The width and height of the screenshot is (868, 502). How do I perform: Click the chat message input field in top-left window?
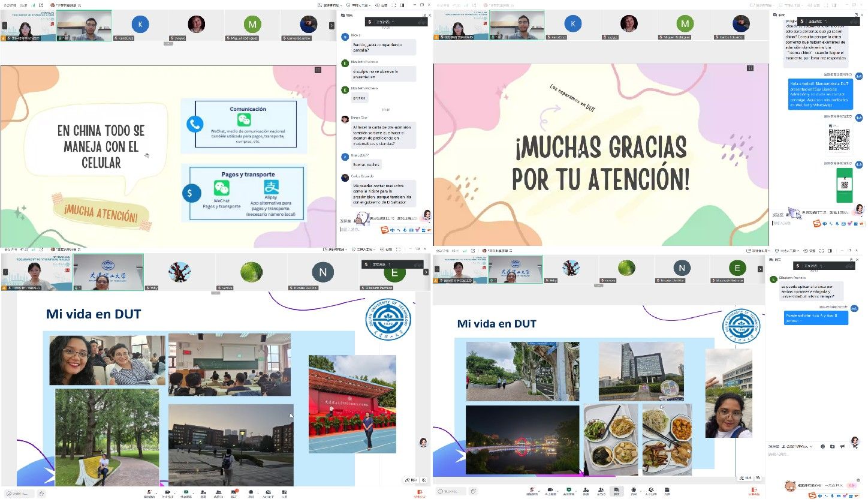[360, 230]
